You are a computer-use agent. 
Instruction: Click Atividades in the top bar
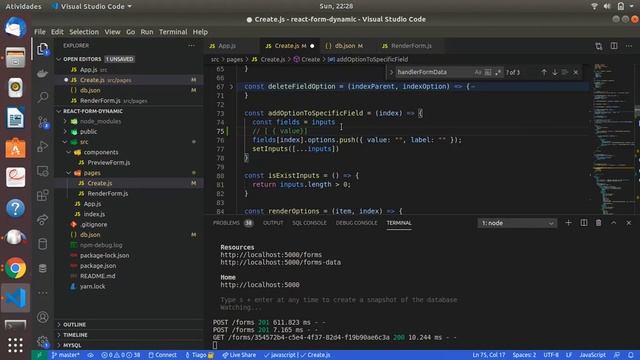click(x=23, y=6)
